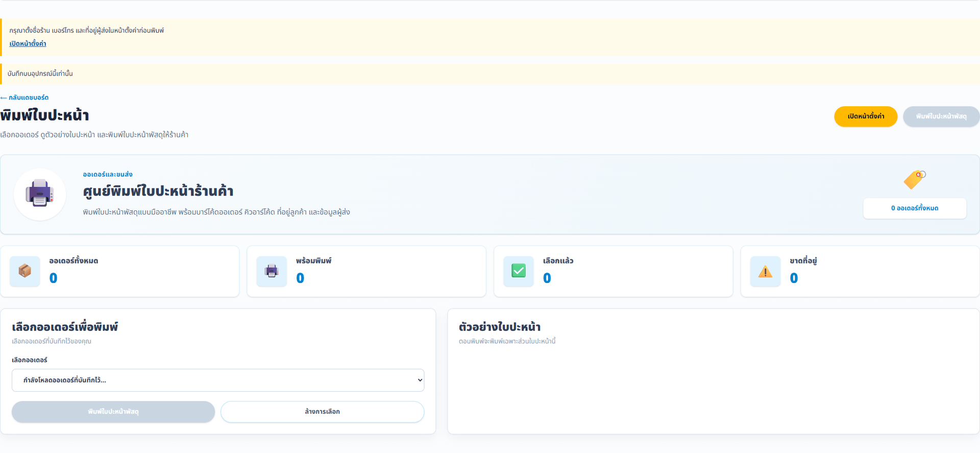Click the ตัวอย่างใบปะหน้า preview heading
This screenshot has width=980, height=453.
tap(500, 327)
